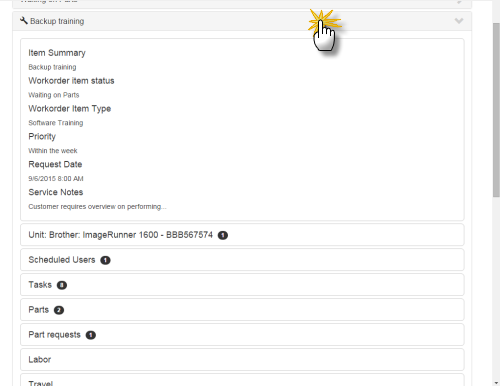The width and height of the screenshot is (500, 386).
Task: Click the Parts count badge showing 2
Action: [x=59, y=310]
